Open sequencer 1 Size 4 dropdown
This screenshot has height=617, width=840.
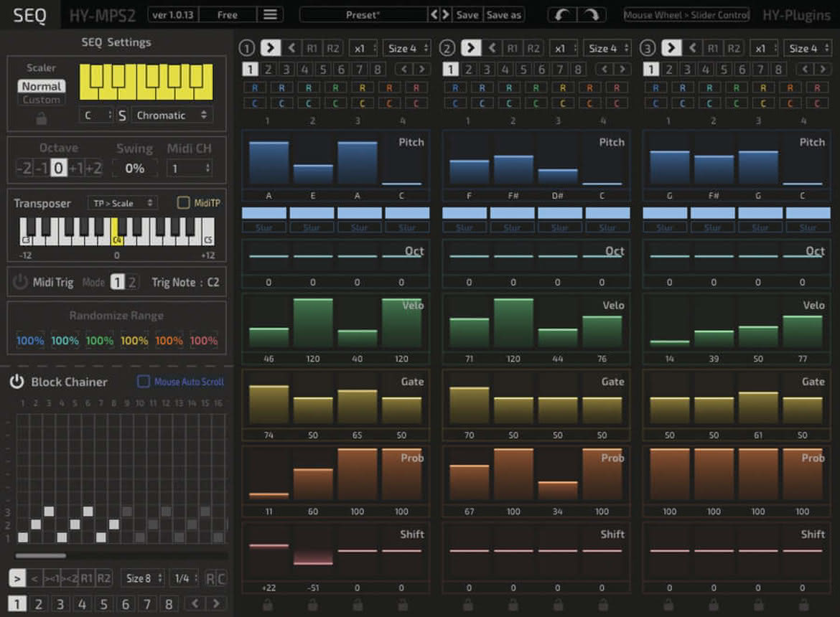pos(406,48)
